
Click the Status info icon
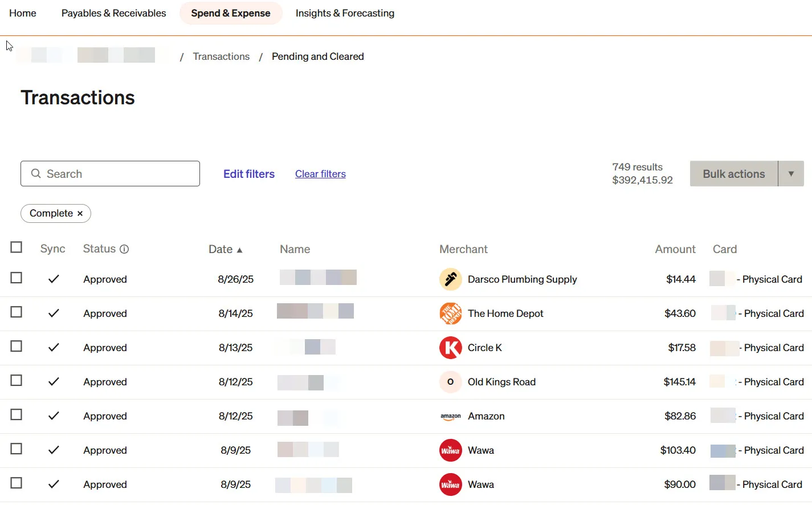point(124,249)
